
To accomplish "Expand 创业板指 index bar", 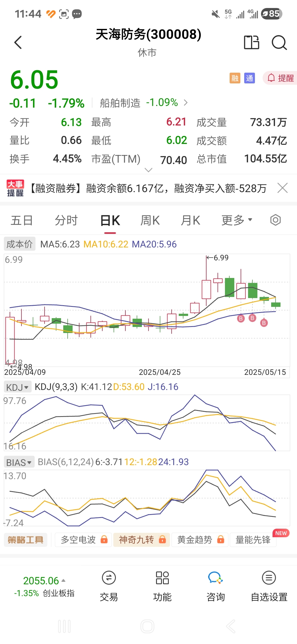I will click(44, 586).
